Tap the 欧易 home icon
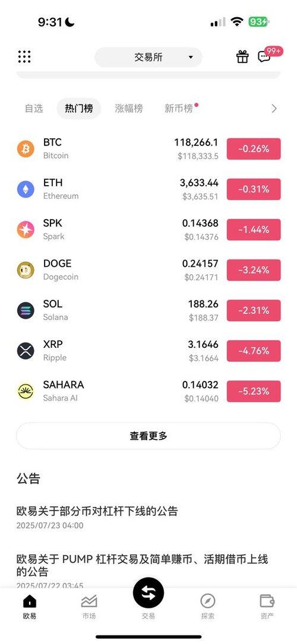297x644 pixels. (30, 601)
